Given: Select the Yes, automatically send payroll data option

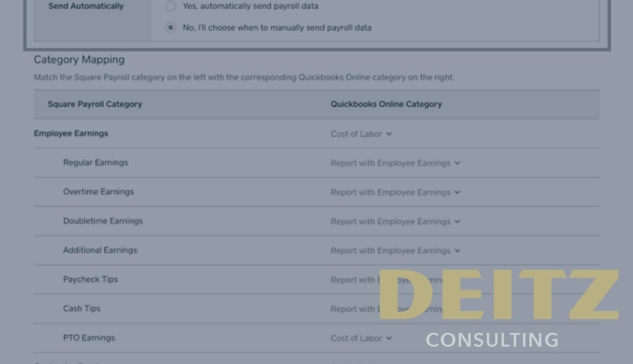Looking at the screenshot, I should tap(170, 6).
